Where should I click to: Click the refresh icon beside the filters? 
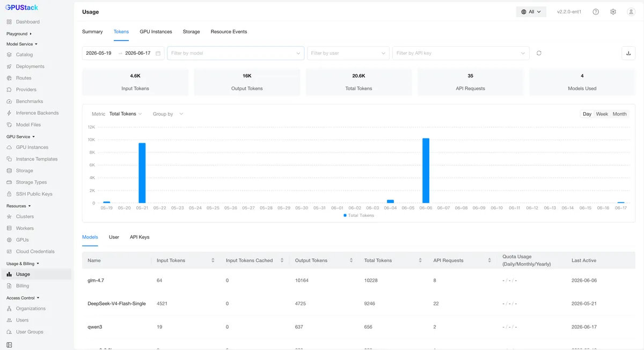click(x=539, y=53)
